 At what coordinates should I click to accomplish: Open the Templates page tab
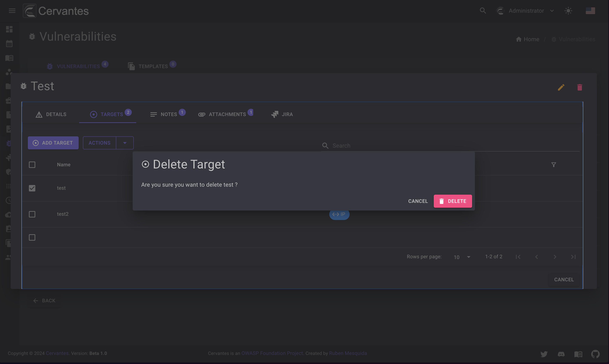(152, 66)
